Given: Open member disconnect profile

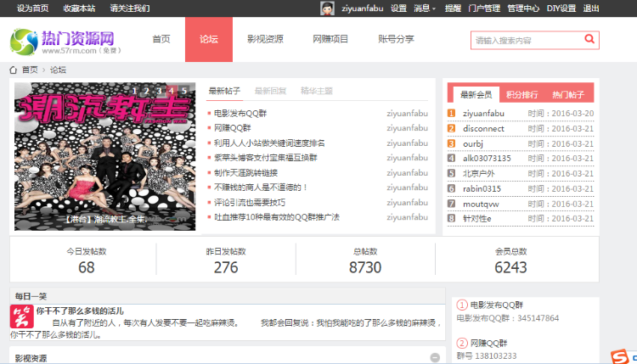Looking at the screenshot, I should [483, 129].
